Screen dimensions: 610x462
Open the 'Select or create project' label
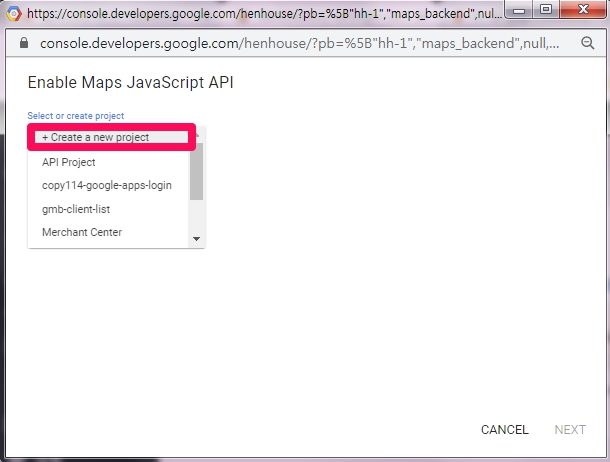click(x=75, y=116)
